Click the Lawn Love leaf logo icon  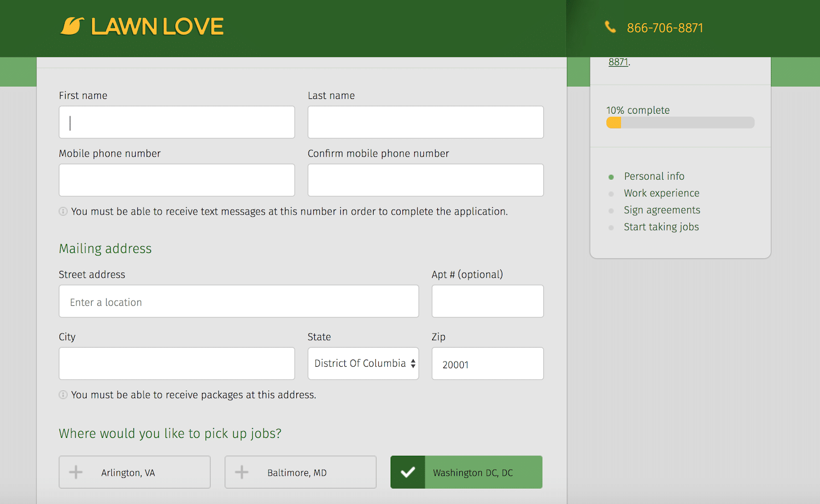click(72, 26)
